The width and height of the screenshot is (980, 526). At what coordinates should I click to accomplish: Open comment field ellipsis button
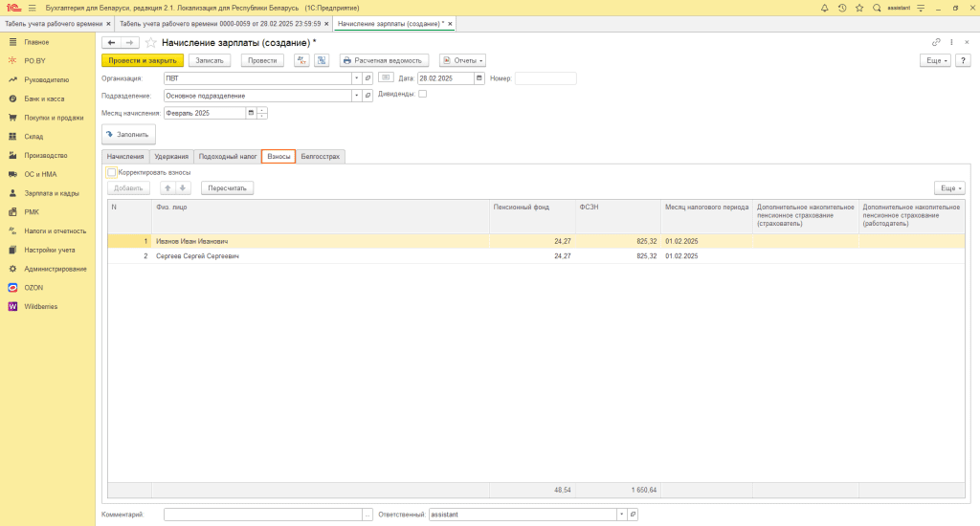pos(367,515)
